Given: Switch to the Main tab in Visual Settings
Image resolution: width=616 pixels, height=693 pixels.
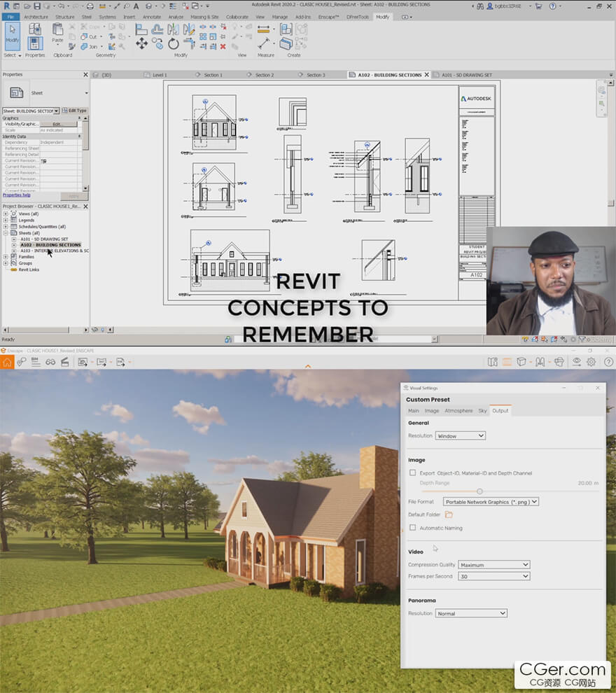Looking at the screenshot, I should (414, 411).
